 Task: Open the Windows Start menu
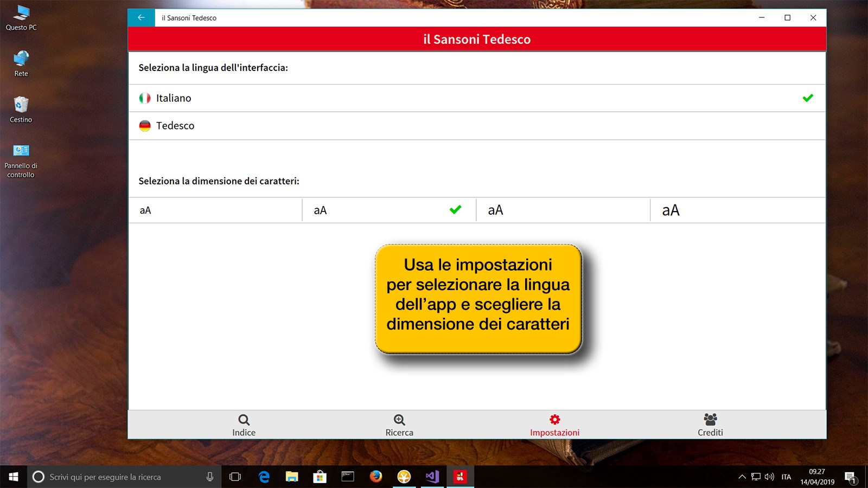click(x=14, y=477)
